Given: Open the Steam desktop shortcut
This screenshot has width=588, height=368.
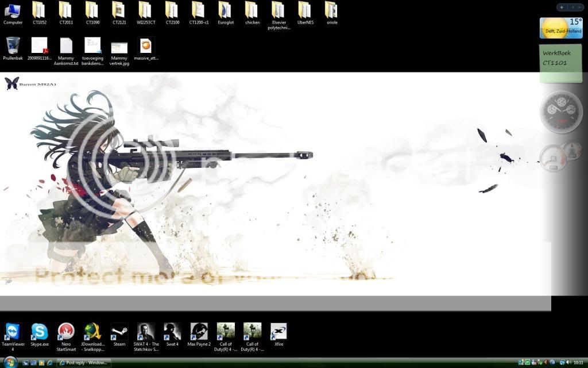Looking at the screenshot, I should pyautogui.click(x=119, y=333).
